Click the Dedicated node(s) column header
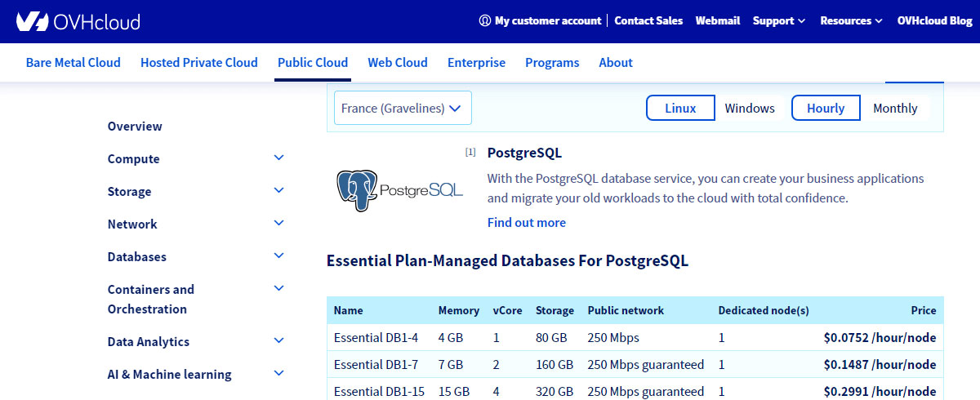 tap(764, 310)
